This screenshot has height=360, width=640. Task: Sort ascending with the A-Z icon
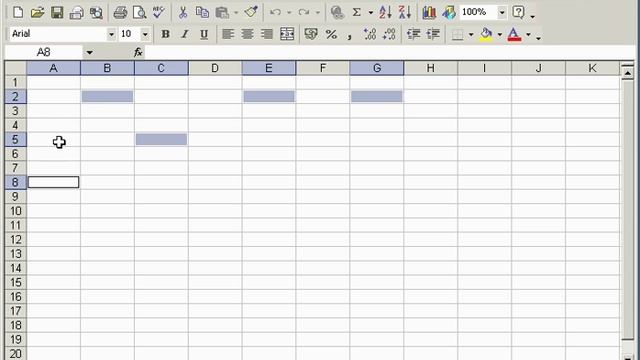pyautogui.click(x=385, y=13)
